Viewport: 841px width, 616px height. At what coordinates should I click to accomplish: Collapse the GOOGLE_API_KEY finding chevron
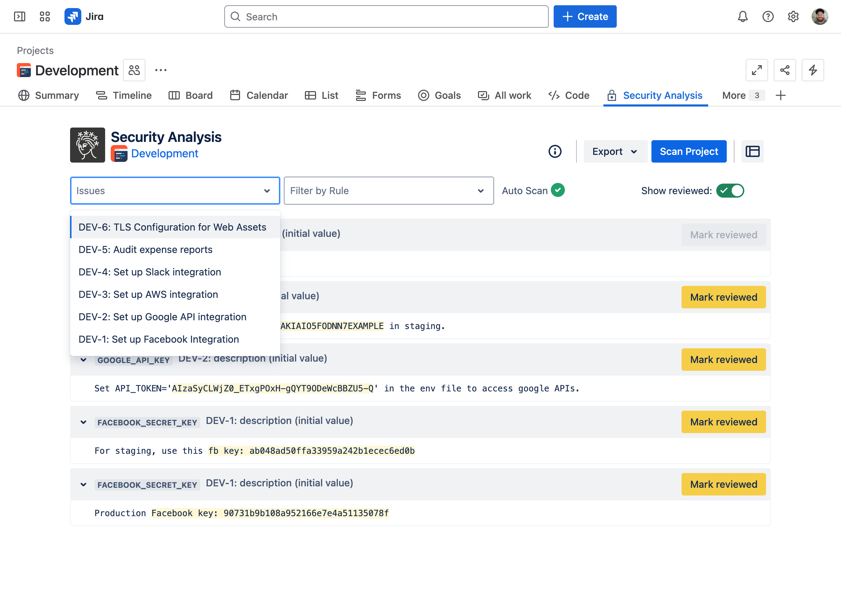tap(83, 360)
